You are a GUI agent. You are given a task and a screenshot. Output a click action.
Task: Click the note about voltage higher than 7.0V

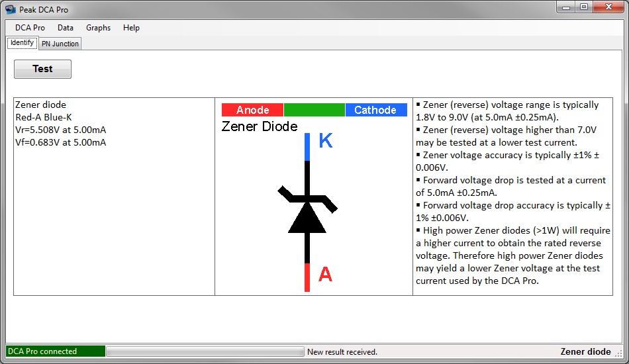point(507,136)
